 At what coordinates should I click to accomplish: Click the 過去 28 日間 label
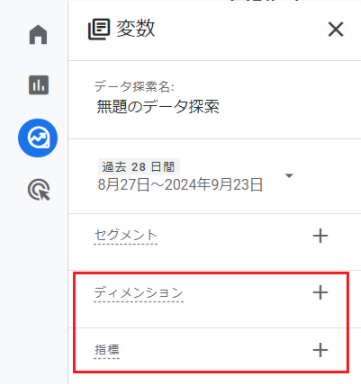[x=139, y=167]
